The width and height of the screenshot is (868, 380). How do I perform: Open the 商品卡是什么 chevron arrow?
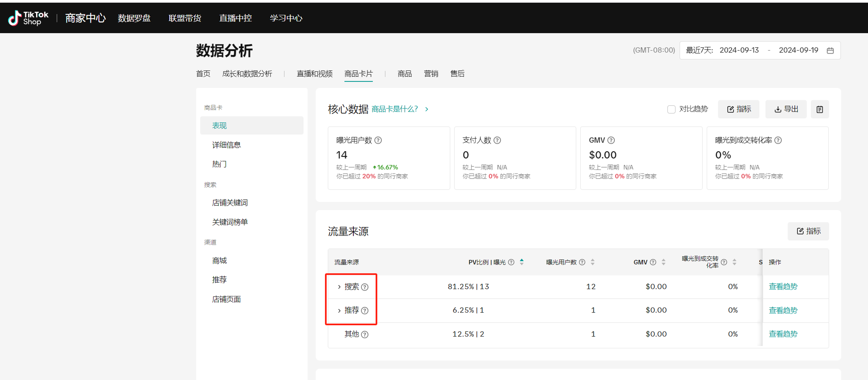(427, 109)
